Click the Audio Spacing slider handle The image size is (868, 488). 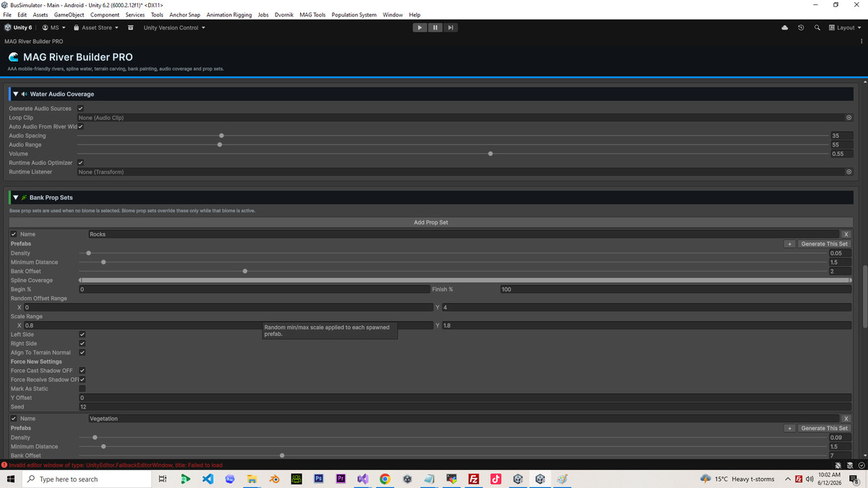tap(221, 136)
